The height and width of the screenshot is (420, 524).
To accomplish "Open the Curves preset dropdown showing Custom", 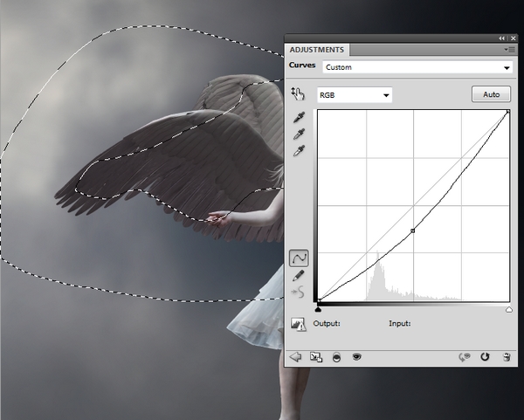I will coord(417,67).
